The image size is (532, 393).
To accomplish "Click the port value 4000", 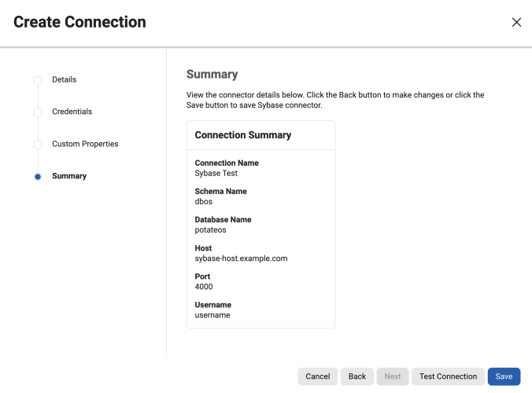I will coord(204,286).
